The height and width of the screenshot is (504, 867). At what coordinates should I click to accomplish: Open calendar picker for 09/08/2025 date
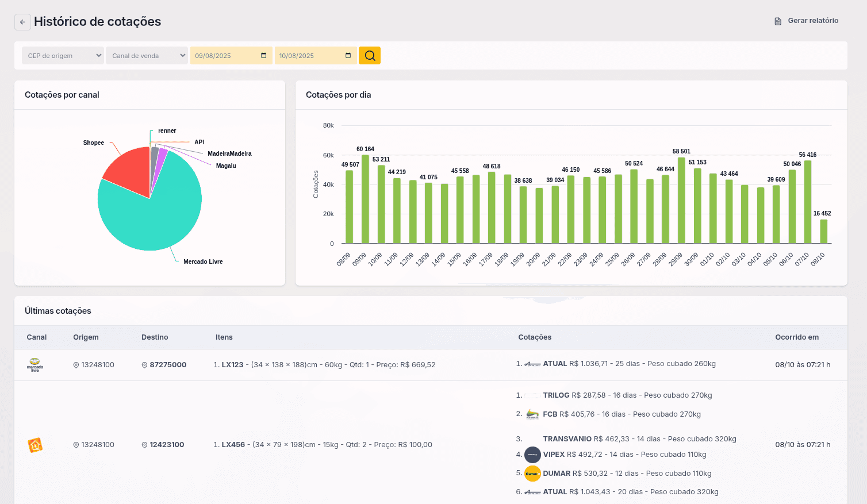click(x=264, y=56)
